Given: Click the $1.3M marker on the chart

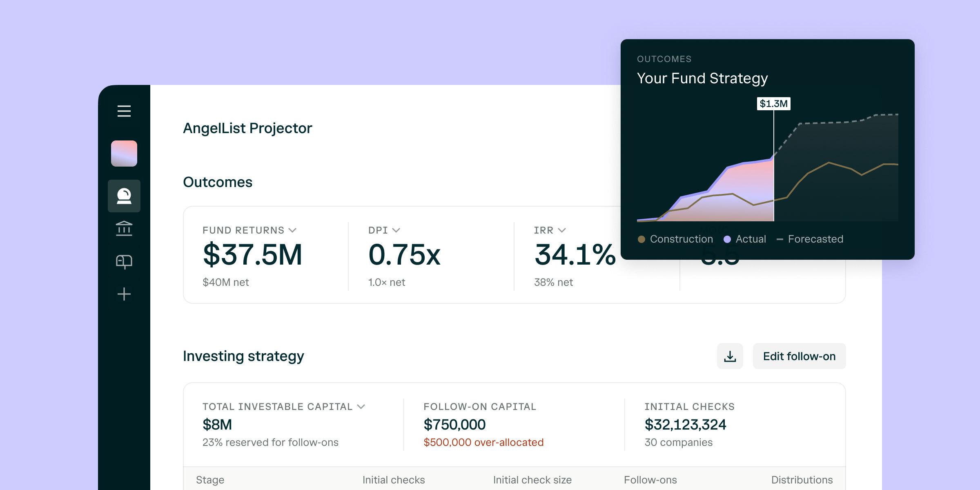Looking at the screenshot, I should [774, 104].
